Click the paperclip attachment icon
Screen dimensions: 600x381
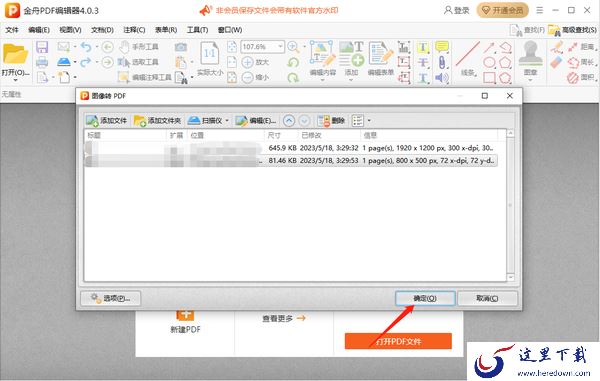point(442,62)
